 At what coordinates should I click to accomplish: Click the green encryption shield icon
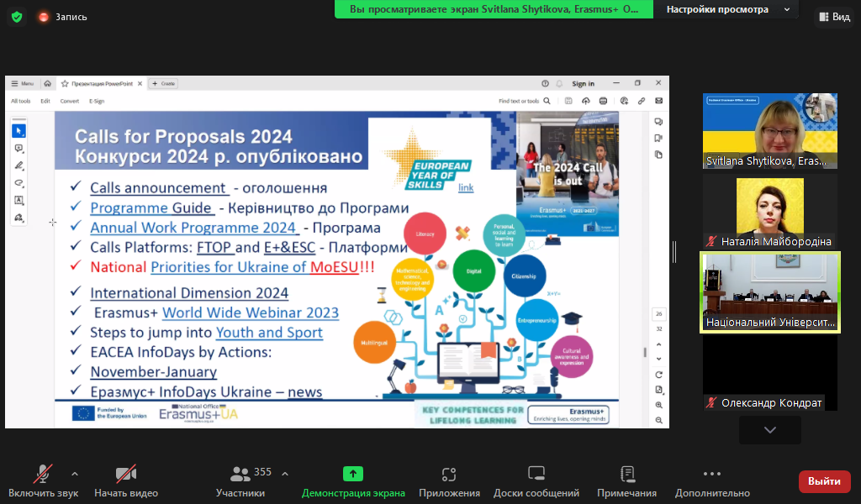coord(17,17)
